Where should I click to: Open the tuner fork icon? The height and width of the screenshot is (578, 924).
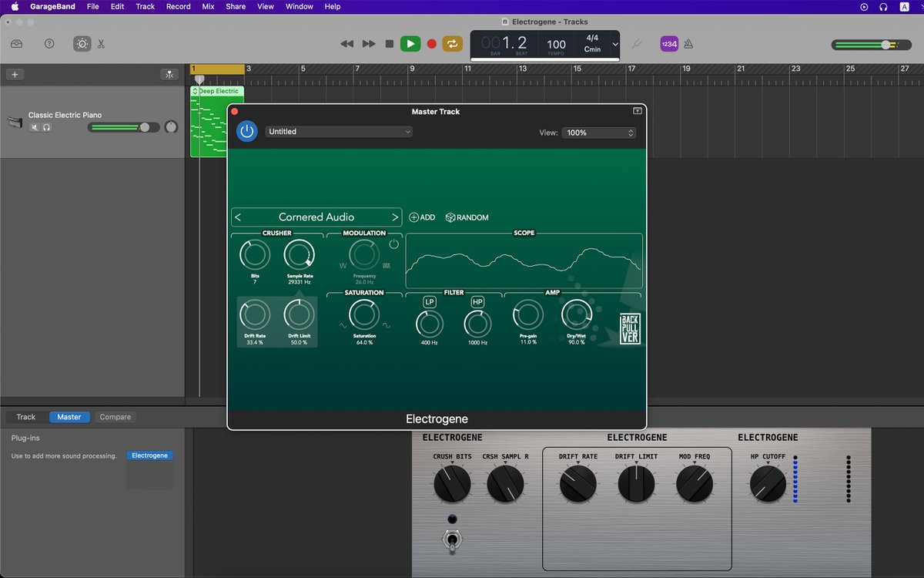click(x=636, y=44)
